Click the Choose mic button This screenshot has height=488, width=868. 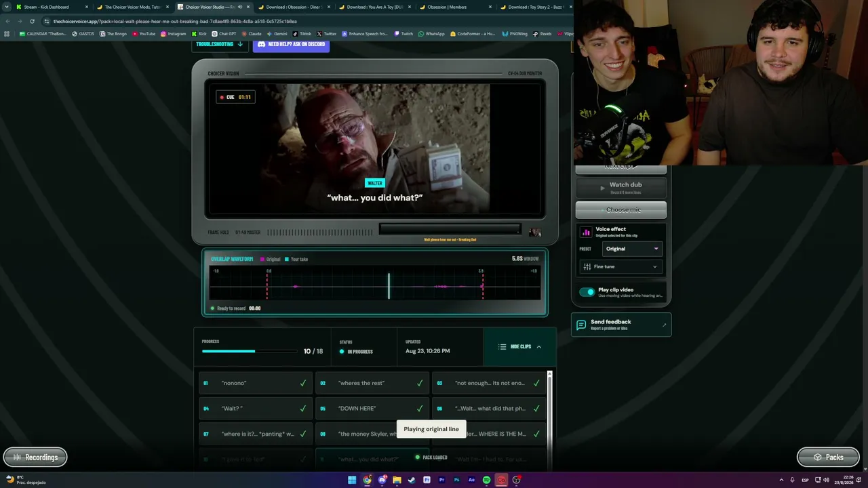click(x=621, y=210)
